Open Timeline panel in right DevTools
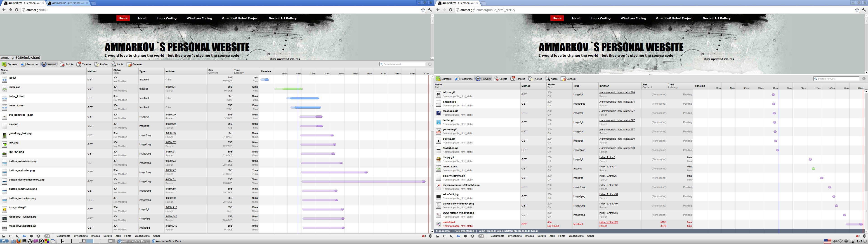Image resolution: width=868 pixels, height=244 pixels. point(518,79)
